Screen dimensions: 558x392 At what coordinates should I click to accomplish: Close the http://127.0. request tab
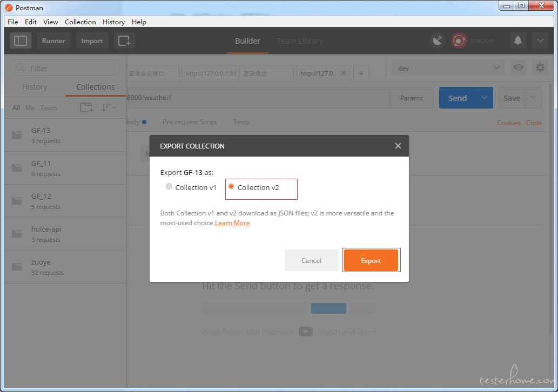click(x=343, y=73)
